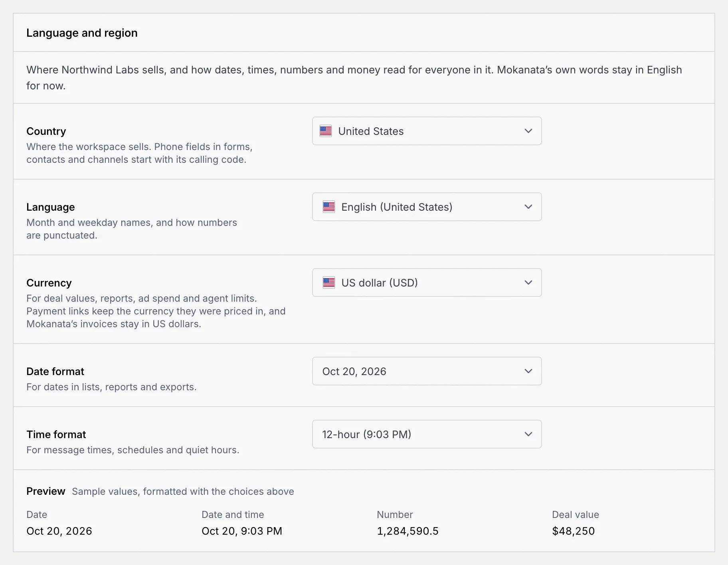
Task: Click the Time format chevron arrow
Action: point(528,434)
